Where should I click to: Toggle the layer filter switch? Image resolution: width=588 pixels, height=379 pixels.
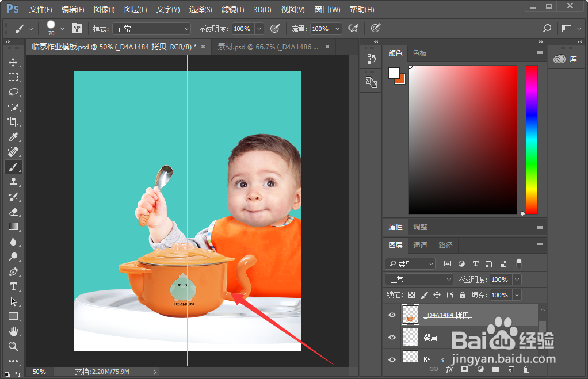pos(519,263)
